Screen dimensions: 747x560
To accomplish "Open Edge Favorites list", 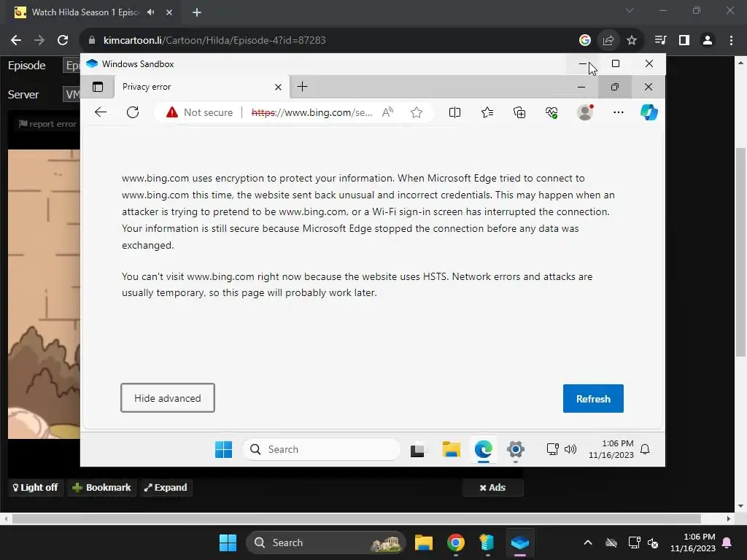I will pos(487,112).
